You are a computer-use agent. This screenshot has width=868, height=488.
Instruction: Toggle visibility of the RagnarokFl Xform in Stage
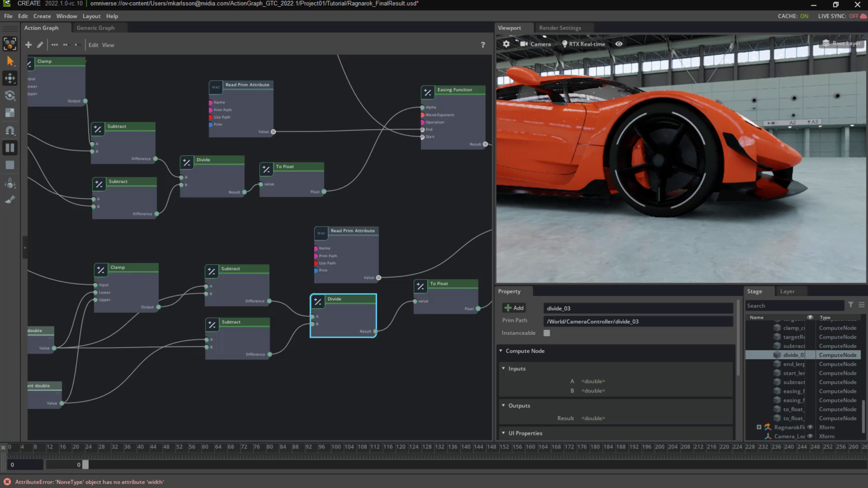pyautogui.click(x=810, y=427)
